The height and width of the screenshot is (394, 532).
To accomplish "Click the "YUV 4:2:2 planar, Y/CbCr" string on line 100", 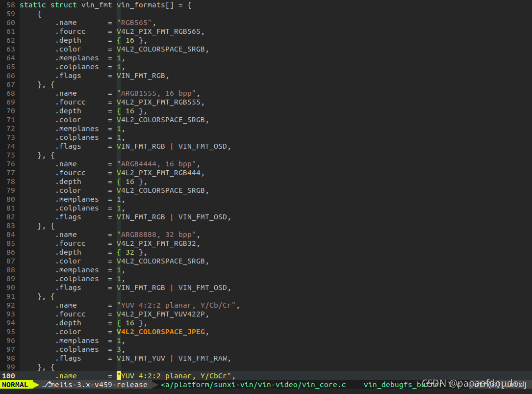I will click(x=174, y=376).
